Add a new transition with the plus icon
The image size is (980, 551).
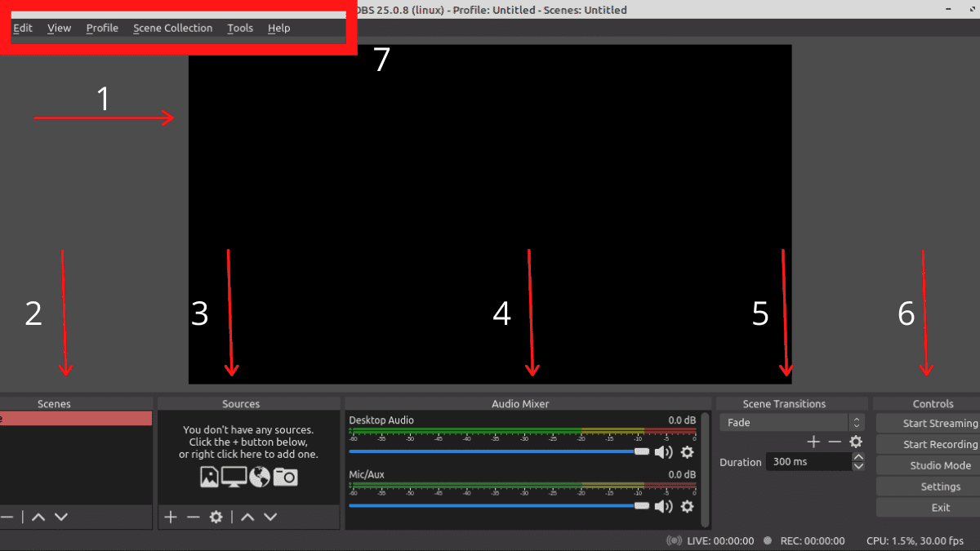[813, 442]
